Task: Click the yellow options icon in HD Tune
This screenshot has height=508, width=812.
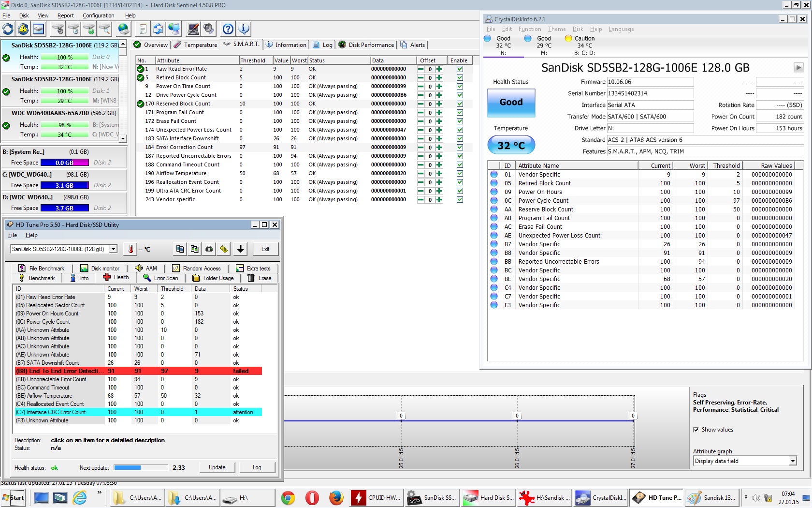Action: pyautogui.click(x=223, y=249)
